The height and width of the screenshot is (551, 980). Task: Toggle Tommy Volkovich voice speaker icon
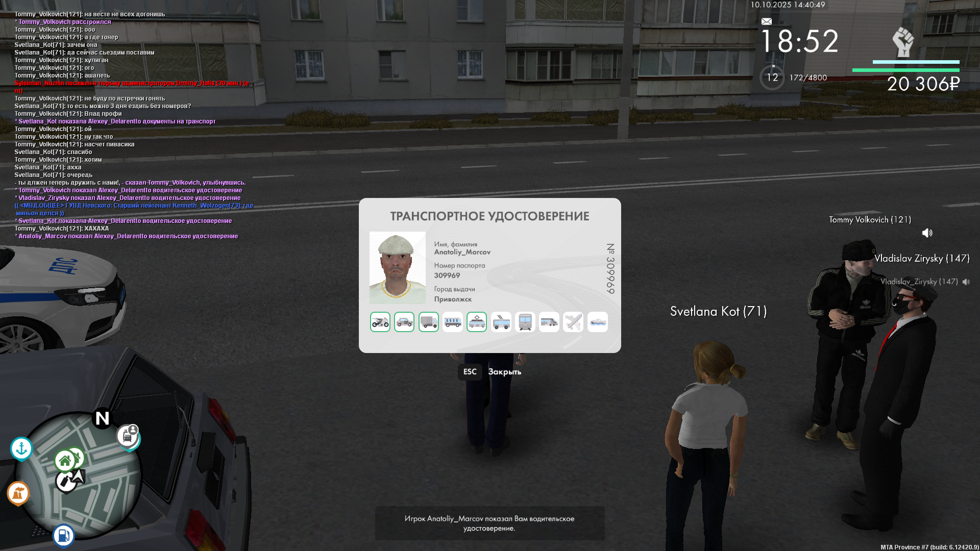pos(927,233)
